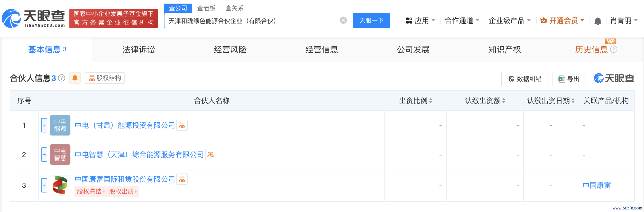Image resolution: width=644 pixels, height=212 pixels.
Task: Click the 股权结构 button
Action: [105, 78]
